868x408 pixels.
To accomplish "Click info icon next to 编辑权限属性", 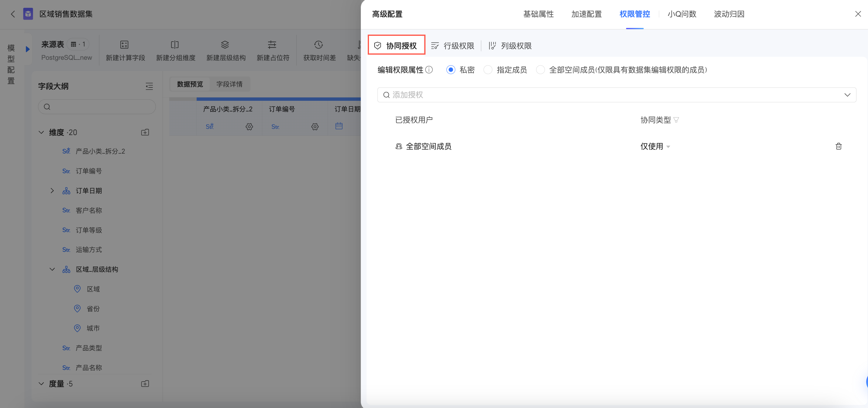I will coord(429,70).
